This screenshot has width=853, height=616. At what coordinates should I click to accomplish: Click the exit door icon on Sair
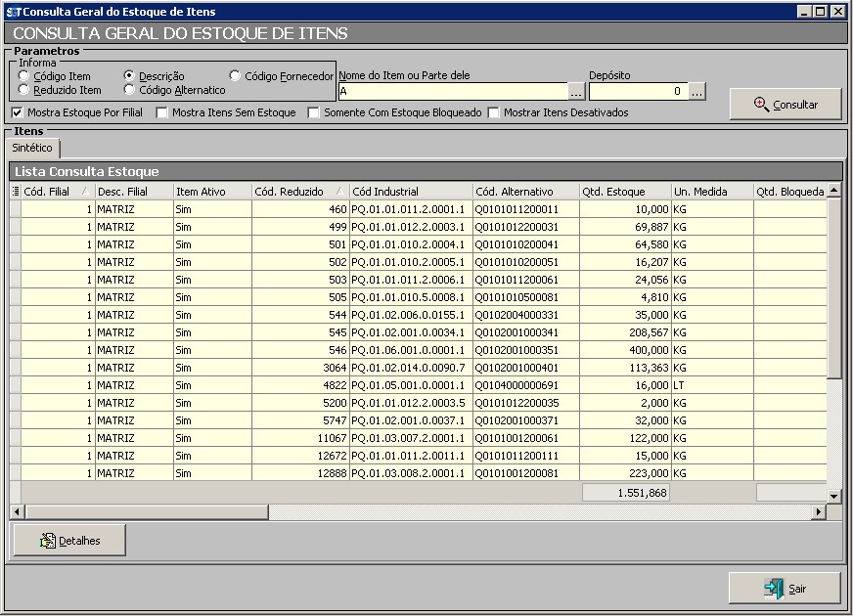(774, 589)
